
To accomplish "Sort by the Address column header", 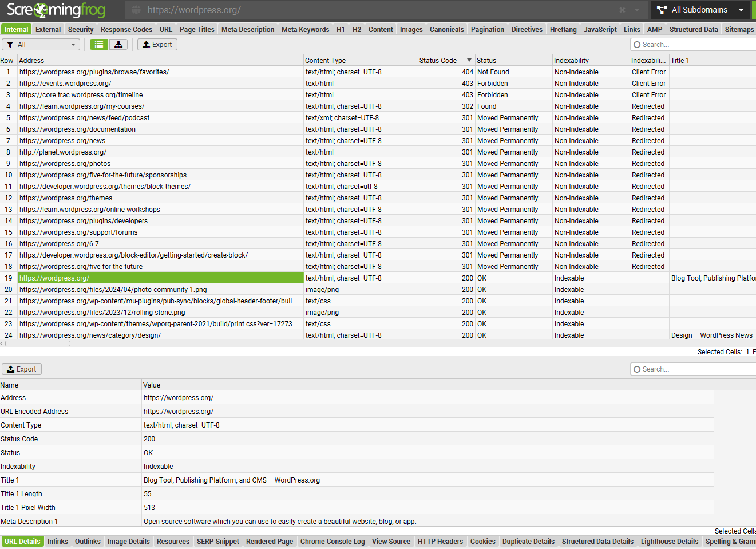I will pos(160,60).
